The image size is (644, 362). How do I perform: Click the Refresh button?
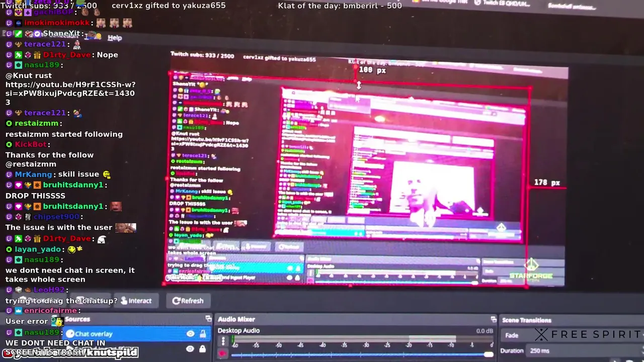coord(188,301)
